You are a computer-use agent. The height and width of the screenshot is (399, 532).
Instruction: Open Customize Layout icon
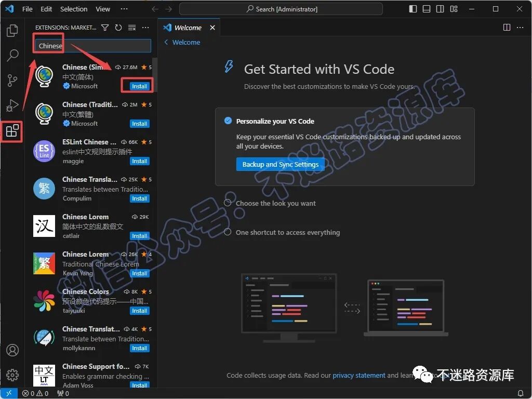[x=454, y=9]
